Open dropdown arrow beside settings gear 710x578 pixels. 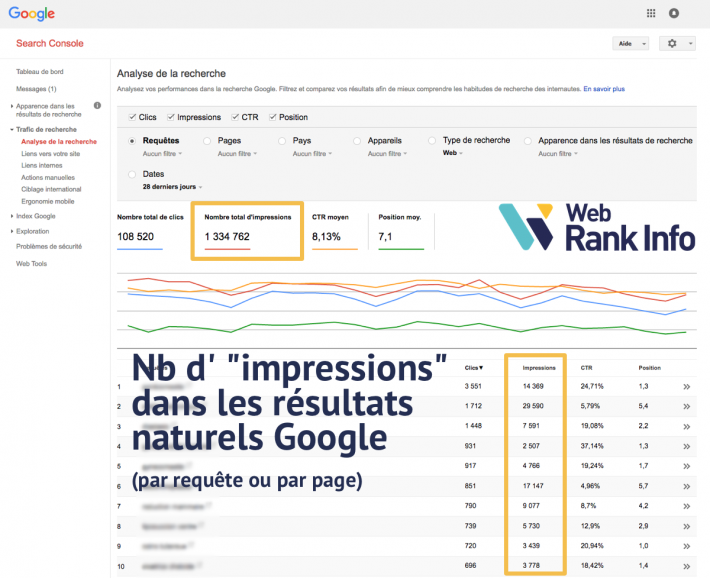[691, 43]
